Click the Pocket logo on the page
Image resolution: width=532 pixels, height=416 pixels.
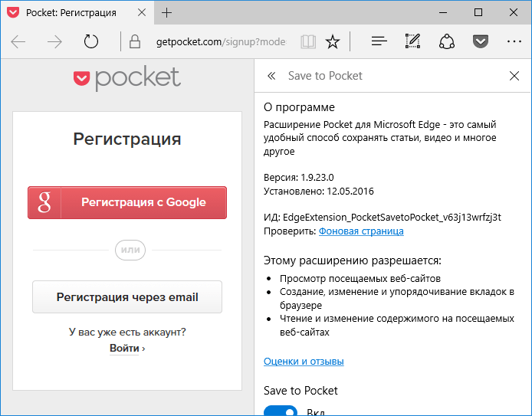tap(127, 78)
